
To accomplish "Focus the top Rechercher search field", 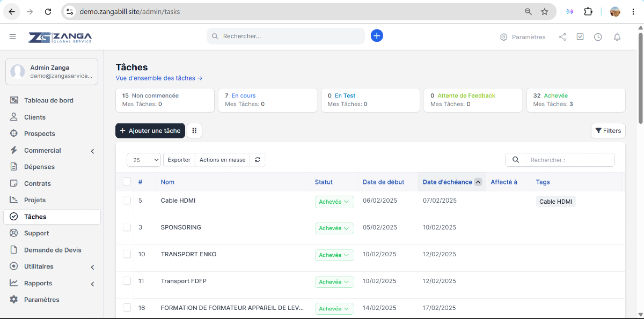I will tap(286, 36).
